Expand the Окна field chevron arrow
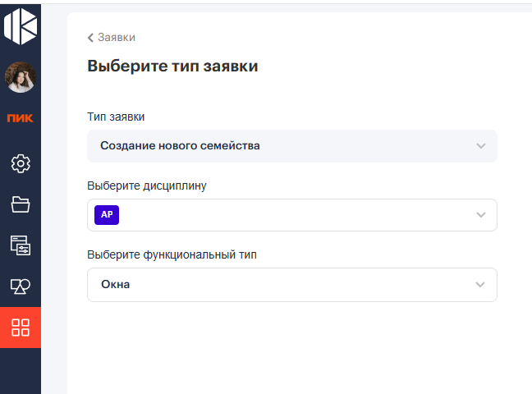 point(480,284)
